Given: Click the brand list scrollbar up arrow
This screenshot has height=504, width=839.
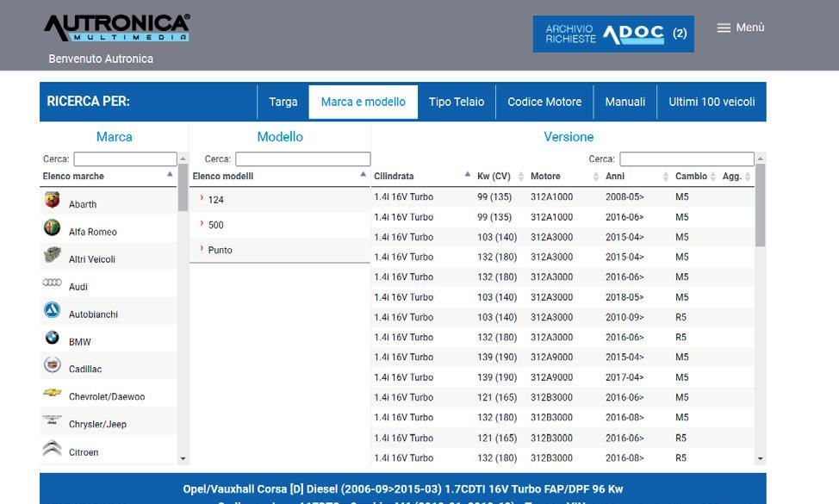Looking at the screenshot, I should (183, 159).
